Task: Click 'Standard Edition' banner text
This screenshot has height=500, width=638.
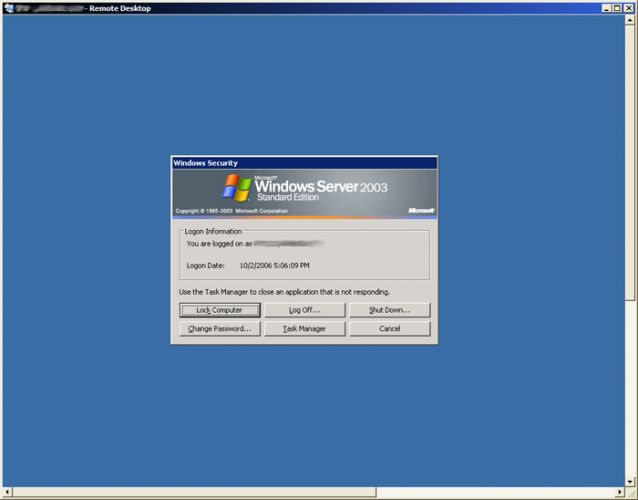Action: (288, 197)
